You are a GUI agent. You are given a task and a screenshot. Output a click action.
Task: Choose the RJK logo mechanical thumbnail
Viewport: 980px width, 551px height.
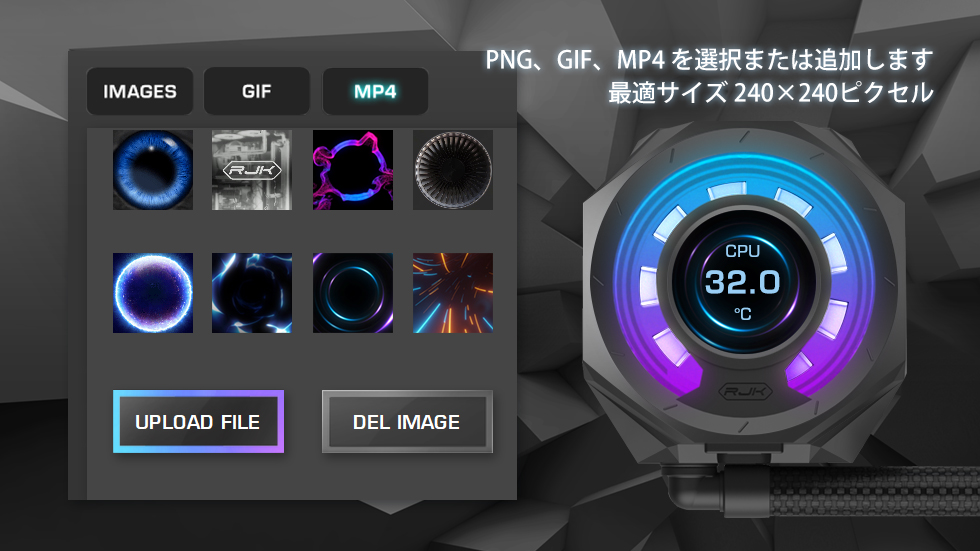pyautogui.click(x=252, y=170)
